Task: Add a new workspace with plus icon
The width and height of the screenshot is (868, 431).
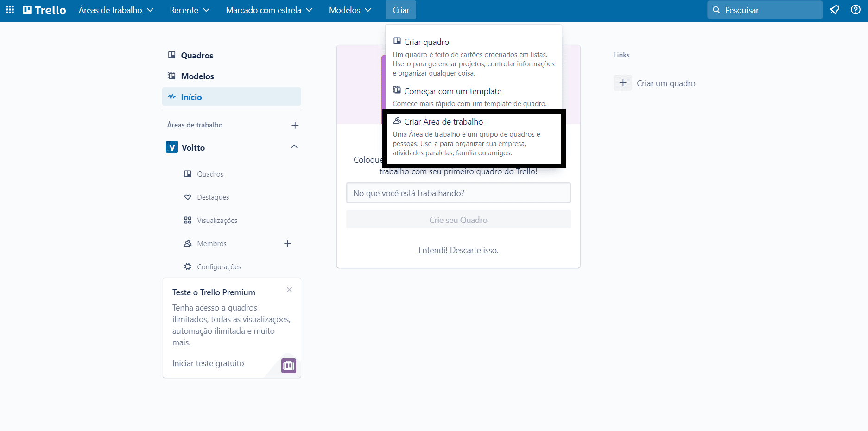Action: coord(295,125)
